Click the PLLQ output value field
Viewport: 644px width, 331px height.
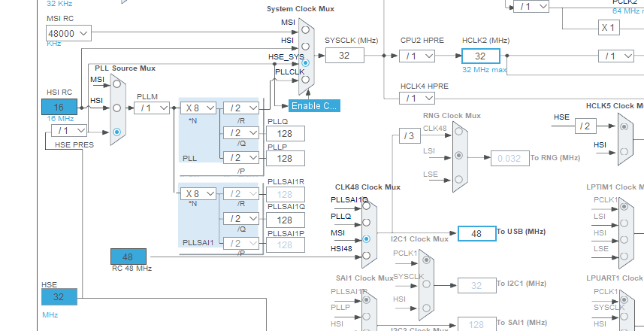[x=286, y=134]
